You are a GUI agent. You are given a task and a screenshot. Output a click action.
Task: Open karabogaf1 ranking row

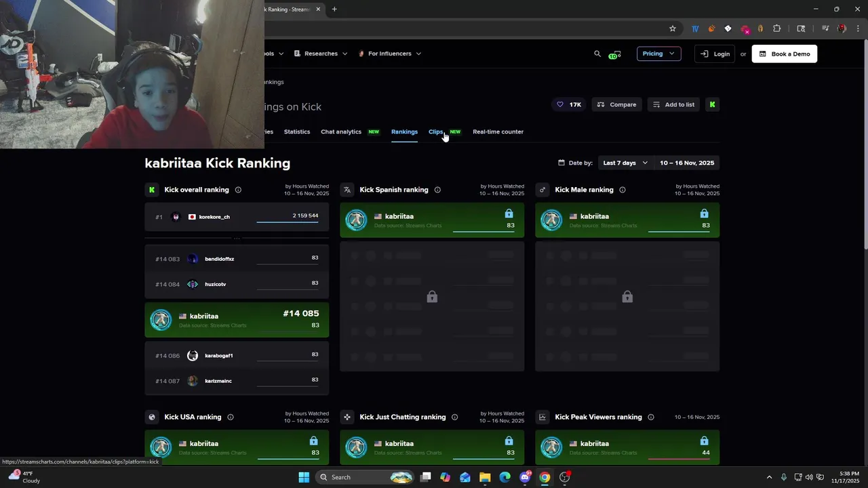pos(237,355)
